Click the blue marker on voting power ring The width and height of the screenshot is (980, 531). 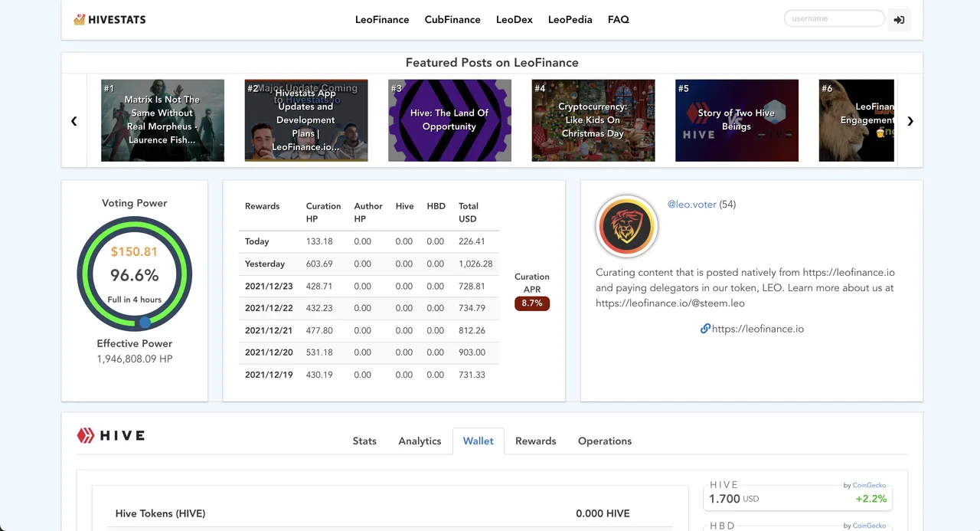[145, 323]
